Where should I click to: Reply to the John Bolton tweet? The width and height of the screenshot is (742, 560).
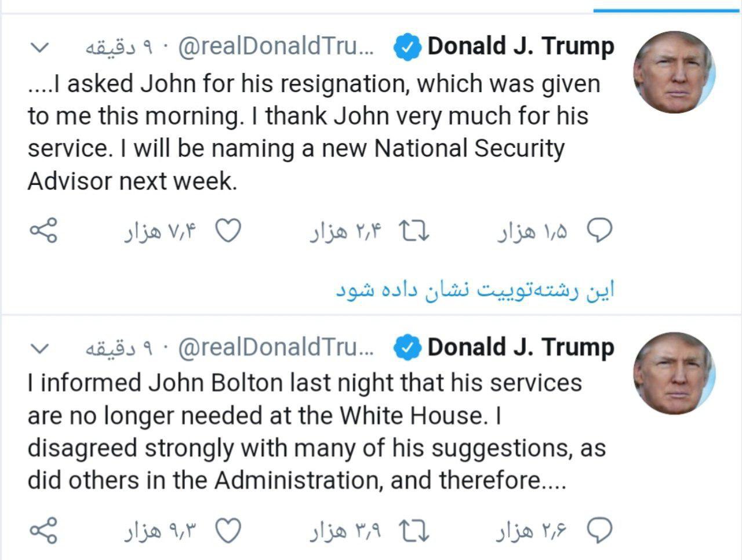point(599,530)
